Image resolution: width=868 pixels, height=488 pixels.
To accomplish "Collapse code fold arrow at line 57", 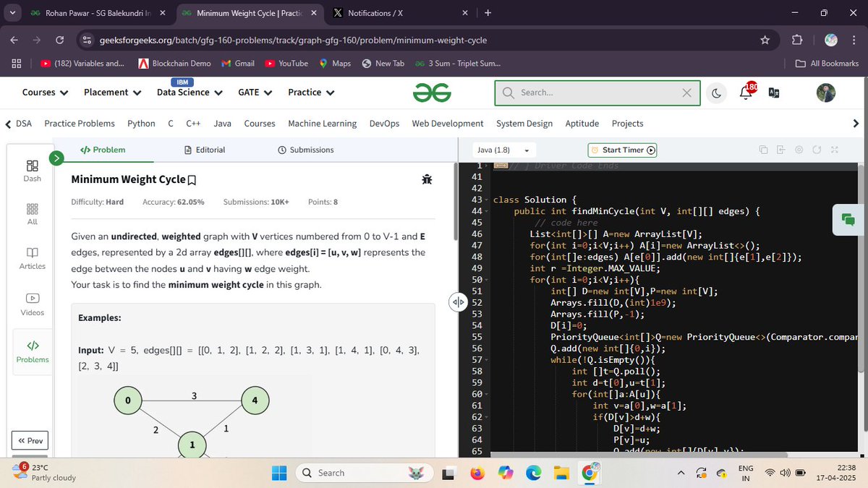I will (487, 359).
